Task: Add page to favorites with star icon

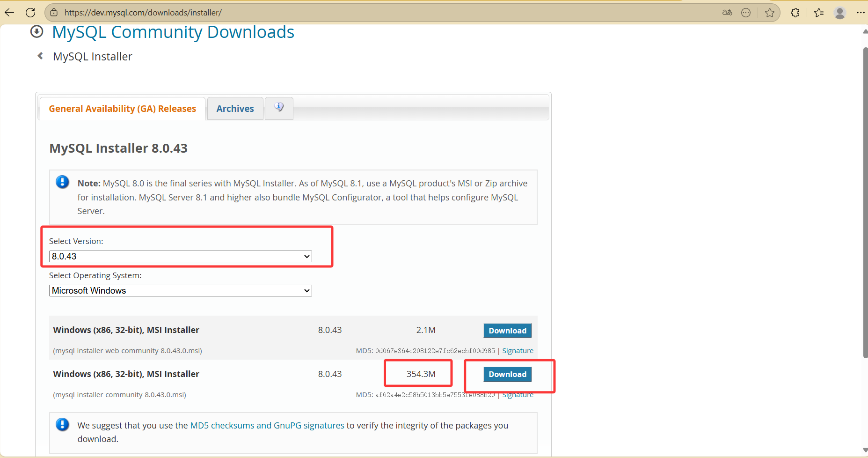Action: pyautogui.click(x=769, y=13)
